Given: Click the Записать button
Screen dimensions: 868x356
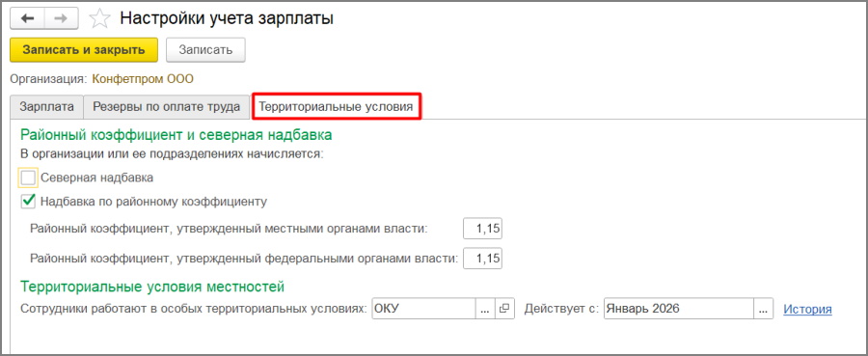Looking at the screenshot, I should tap(205, 49).
